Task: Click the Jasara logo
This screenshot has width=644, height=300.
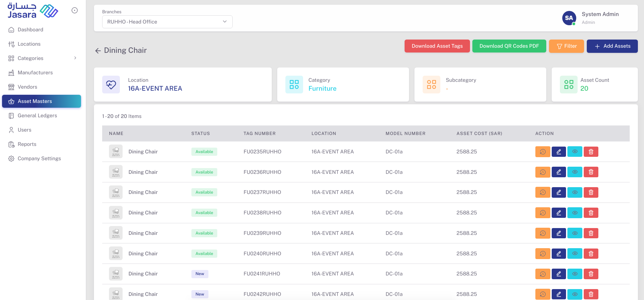Action: tap(33, 11)
